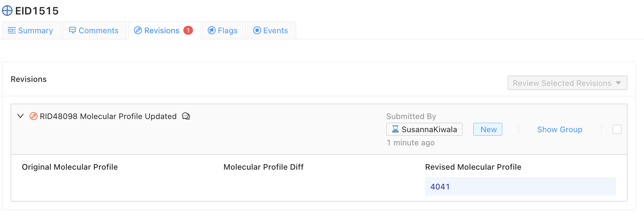Click the pencil icon beside RID48098
644x219 pixels.
[x=33, y=116]
